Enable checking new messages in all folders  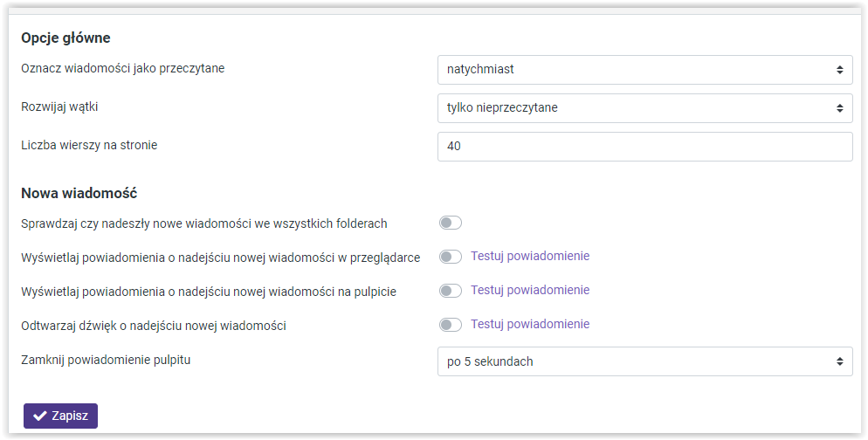click(450, 223)
